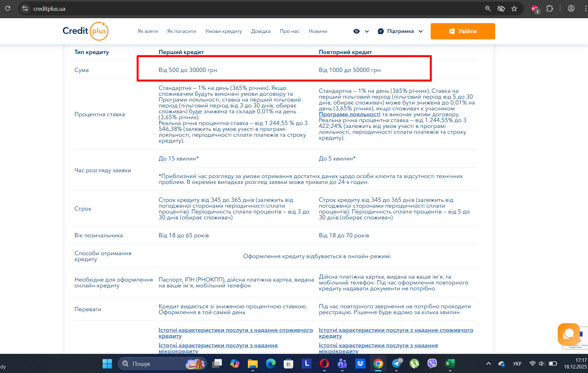Open the OneDrive cloud tray icon
Viewport: 588px width, 373px height.
tap(501, 364)
